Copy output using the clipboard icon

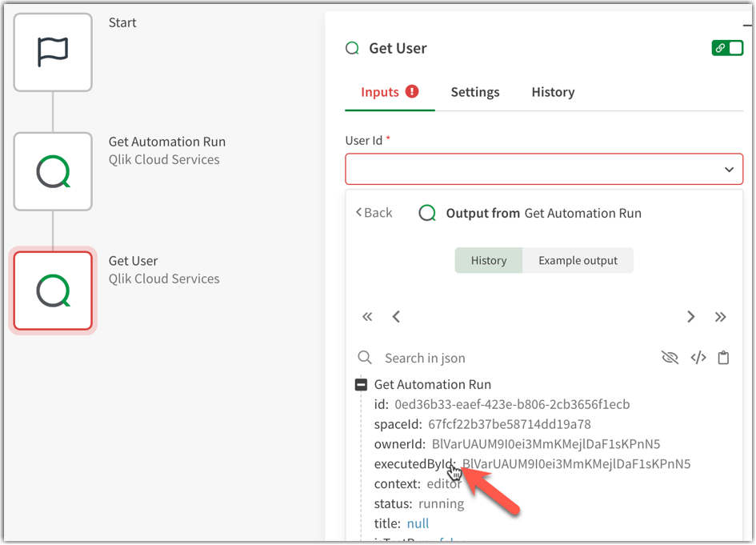(x=724, y=357)
